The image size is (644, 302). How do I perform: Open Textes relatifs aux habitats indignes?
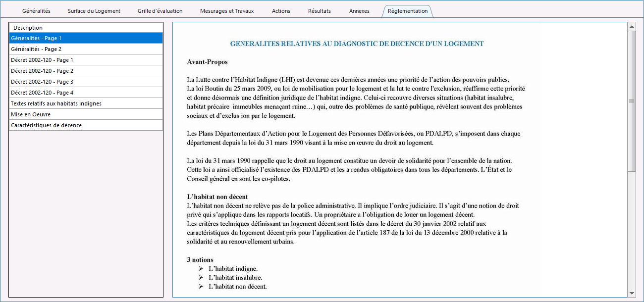tap(86, 103)
